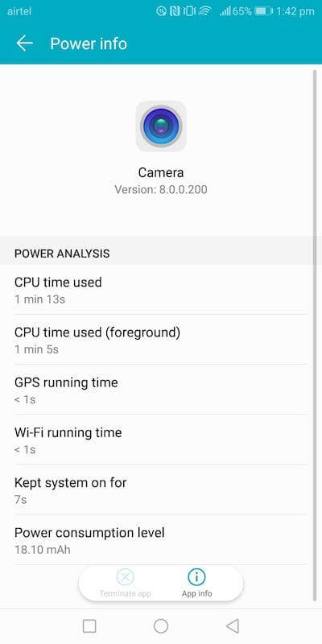Screen dimensions: 322x644
Task: Select the CPU time used row
Action: pos(161,290)
